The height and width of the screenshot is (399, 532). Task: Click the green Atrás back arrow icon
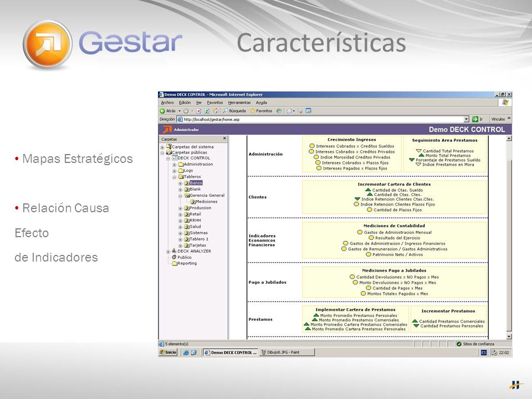tap(162, 111)
